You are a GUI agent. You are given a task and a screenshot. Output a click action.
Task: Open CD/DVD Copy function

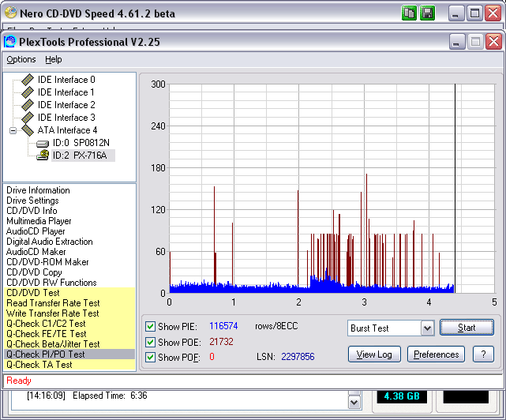[x=34, y=272]
